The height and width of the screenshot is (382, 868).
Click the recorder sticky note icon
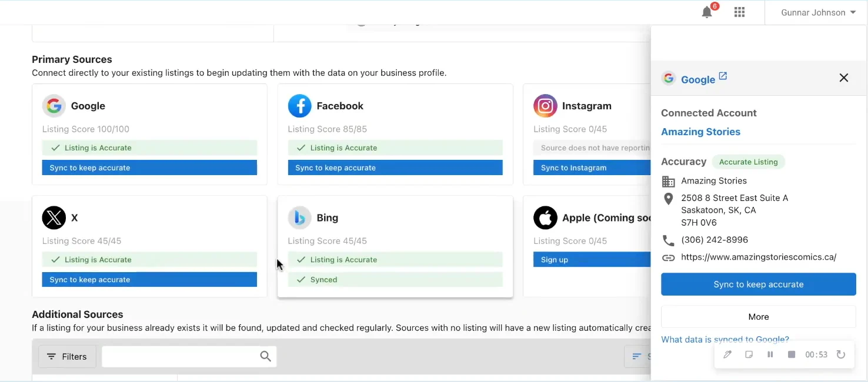coord(749,354)
